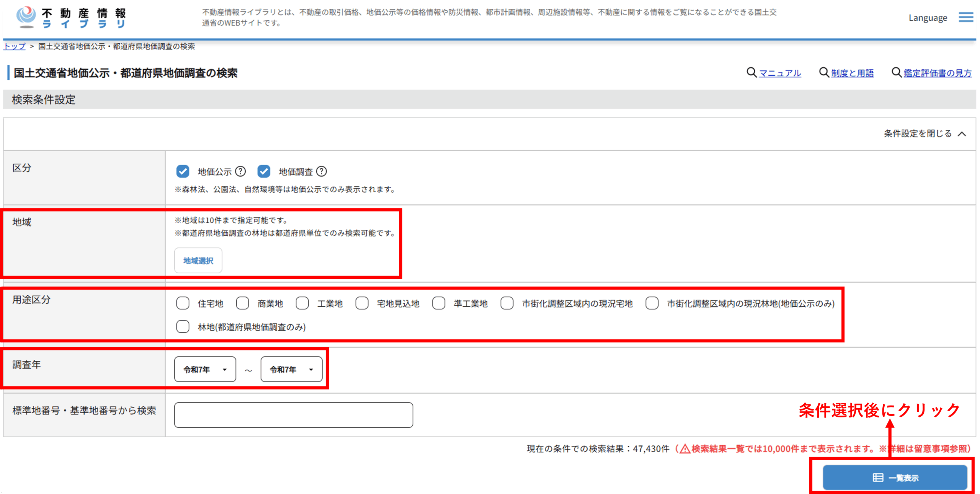Click the help icon beside 地価公示
Image resolution: width=980 pixels, height=494 pixels.
[x=240, y=171]
